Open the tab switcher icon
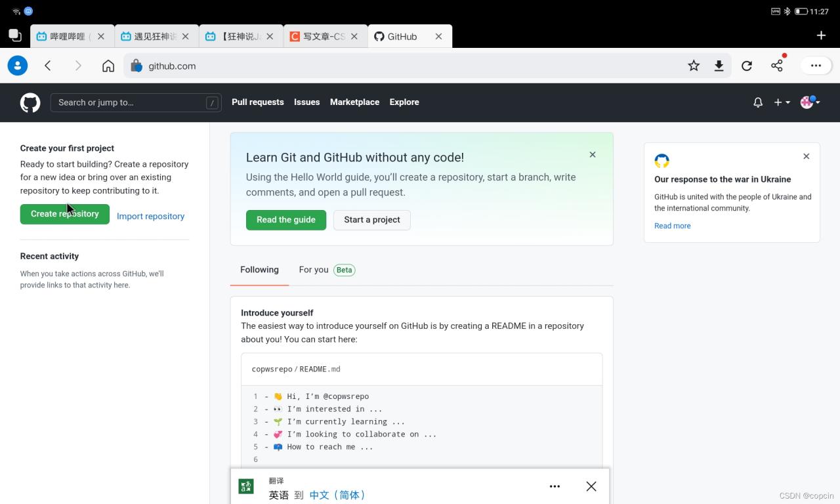 click(x=14, y=35)
